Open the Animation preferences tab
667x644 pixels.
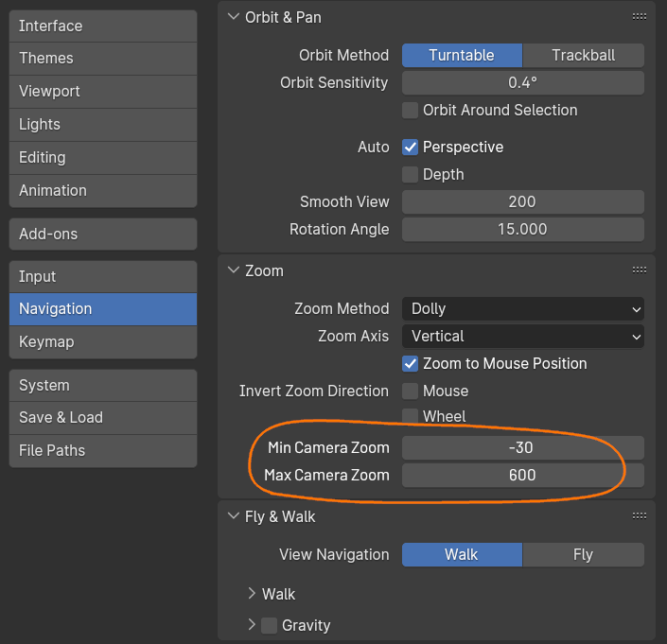[x=103, y=191]
